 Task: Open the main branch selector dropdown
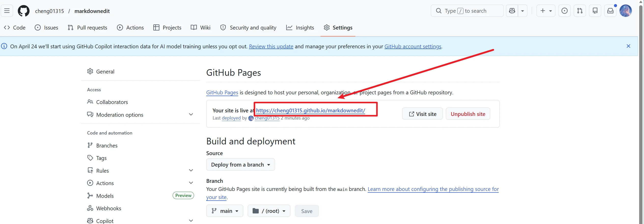(225, 211)
